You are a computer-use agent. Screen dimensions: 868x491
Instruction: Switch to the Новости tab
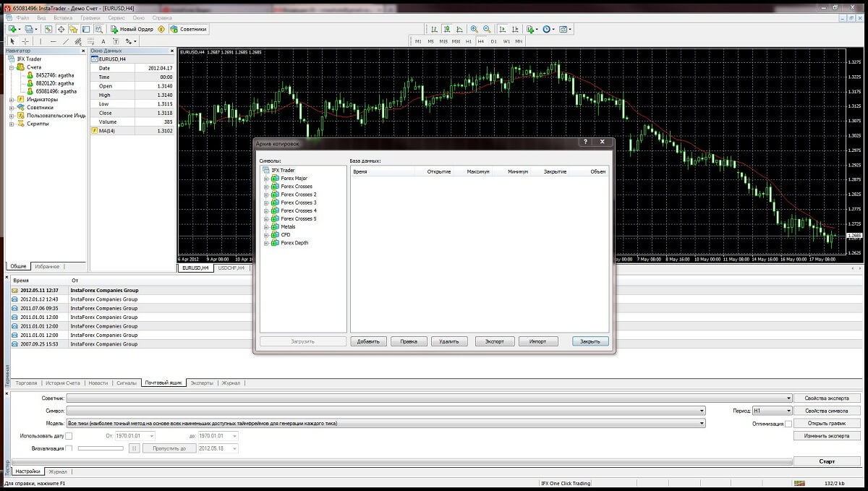pyautogui.click(x=98, y=383)
